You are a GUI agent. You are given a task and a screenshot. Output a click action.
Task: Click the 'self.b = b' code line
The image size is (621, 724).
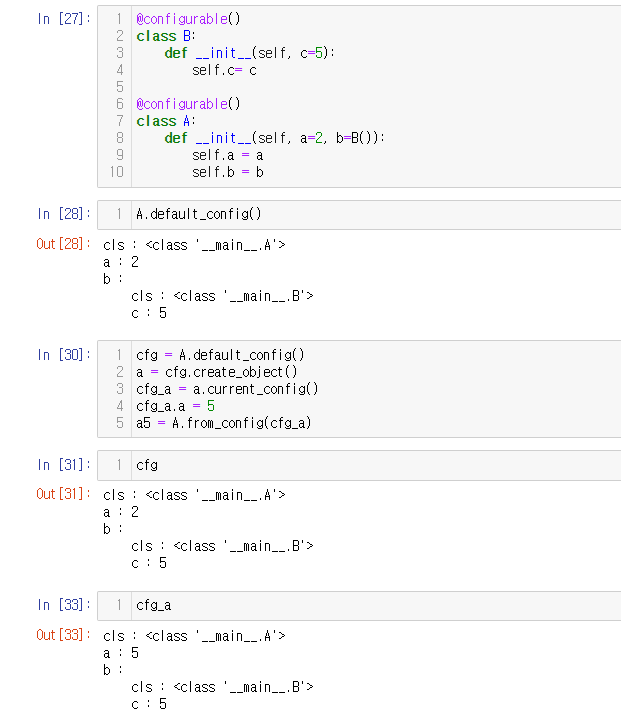[x=228, y=172]
